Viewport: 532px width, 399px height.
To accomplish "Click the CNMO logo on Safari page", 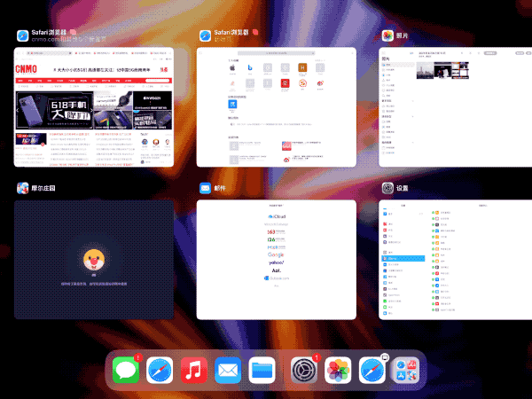I will pos(27,69).
